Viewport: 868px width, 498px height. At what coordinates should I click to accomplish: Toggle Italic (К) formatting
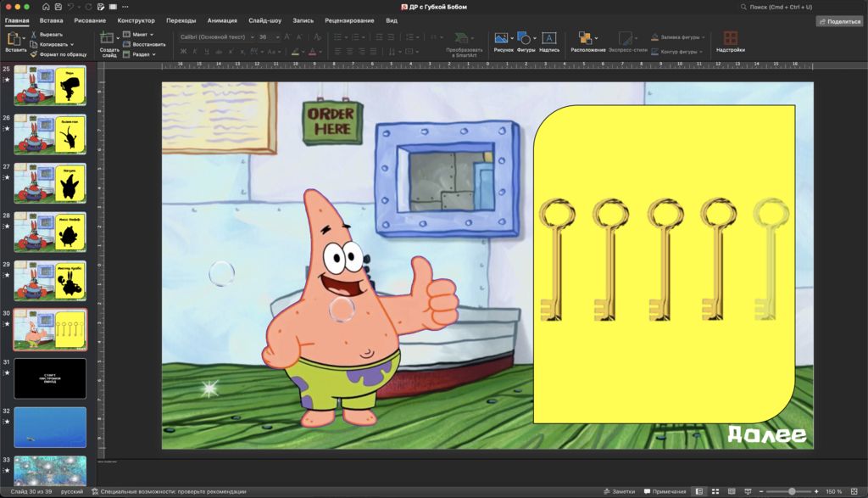[195, 52]
